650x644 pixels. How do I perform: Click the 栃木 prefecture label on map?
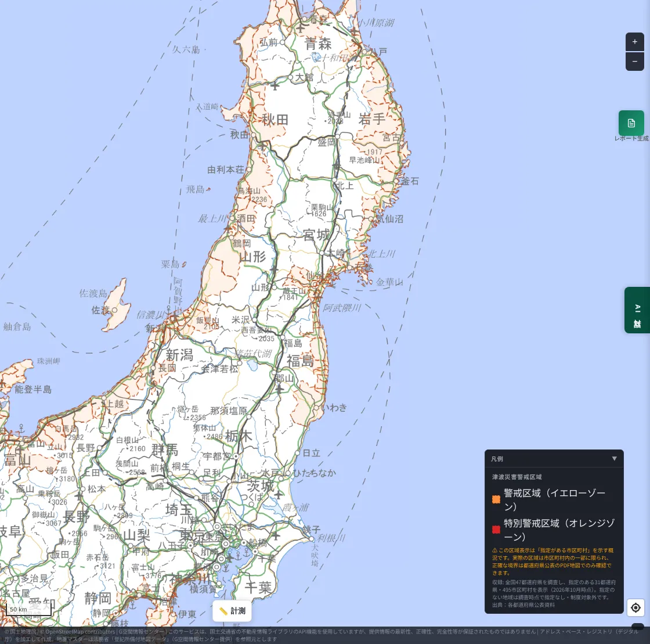pyautogui.click(x=239, y=436)
